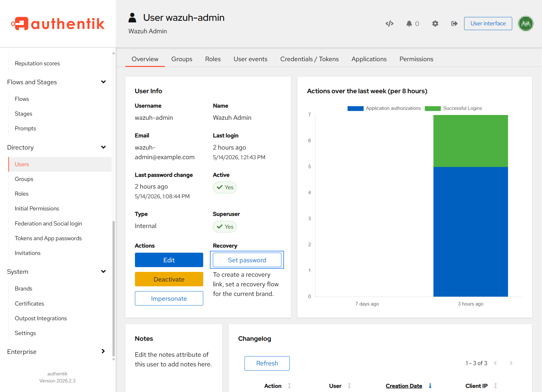Click the green Successful Logins bar segment

coord(471,141)
